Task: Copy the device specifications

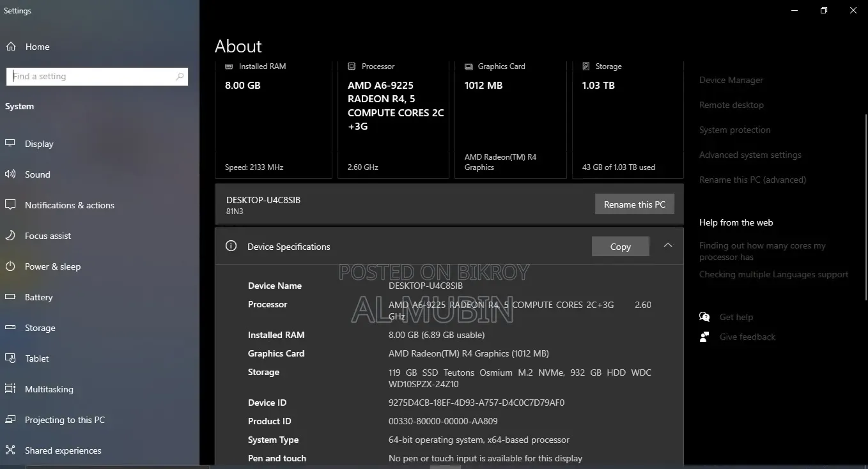Action: point(621,247)
